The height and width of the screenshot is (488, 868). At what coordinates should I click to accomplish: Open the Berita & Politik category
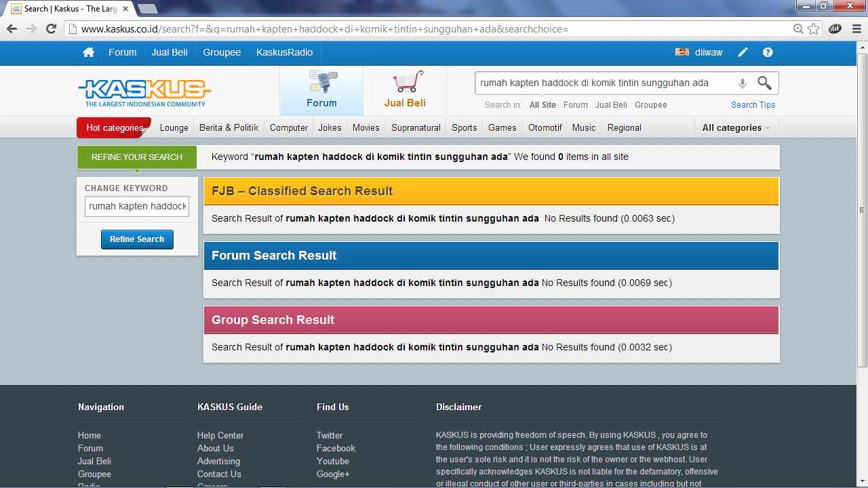click(x=229, y=127)
